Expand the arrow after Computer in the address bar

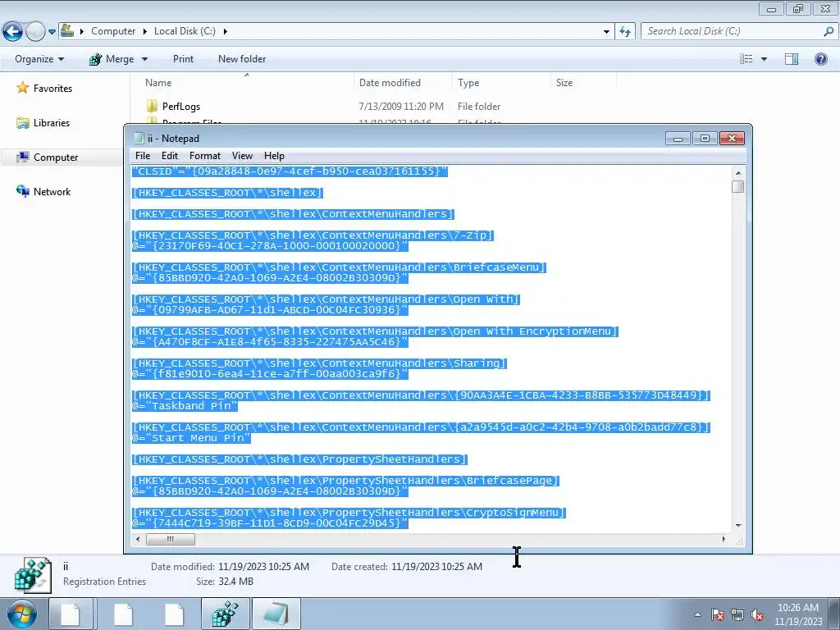[x=144, y=32]
